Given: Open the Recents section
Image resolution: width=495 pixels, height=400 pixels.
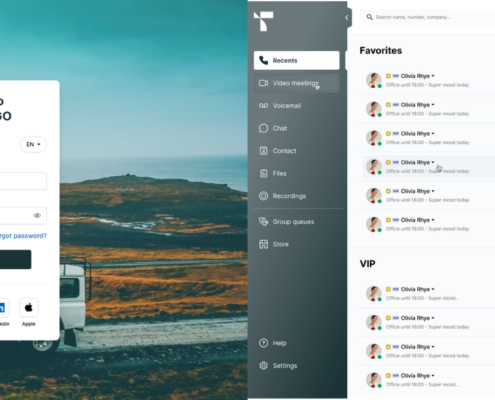Looking at the screenshot, I should tap(296, 60).
